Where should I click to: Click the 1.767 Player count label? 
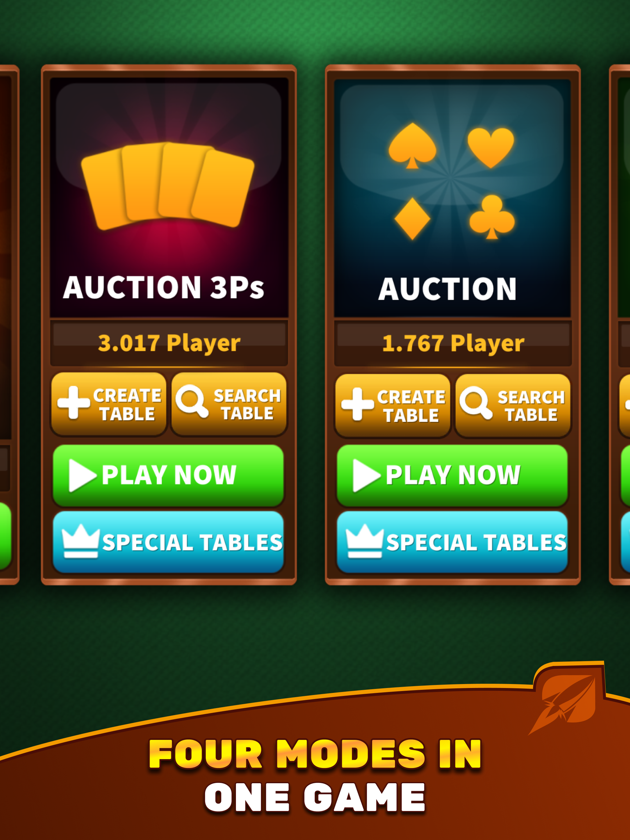pyautogui.click(x=453, y=343)
